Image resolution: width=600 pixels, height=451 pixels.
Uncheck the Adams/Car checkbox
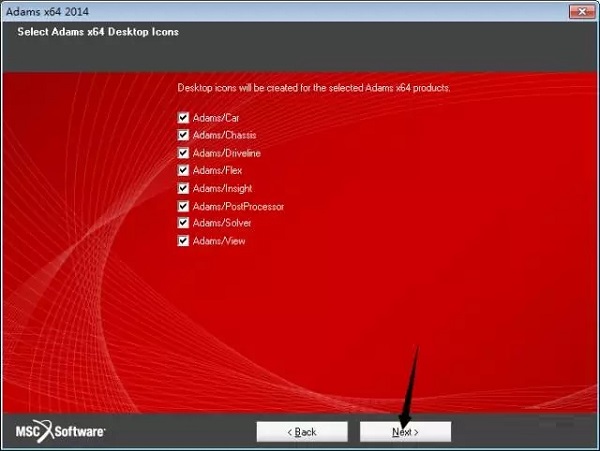pyautogui.click(x=183, y=117)
